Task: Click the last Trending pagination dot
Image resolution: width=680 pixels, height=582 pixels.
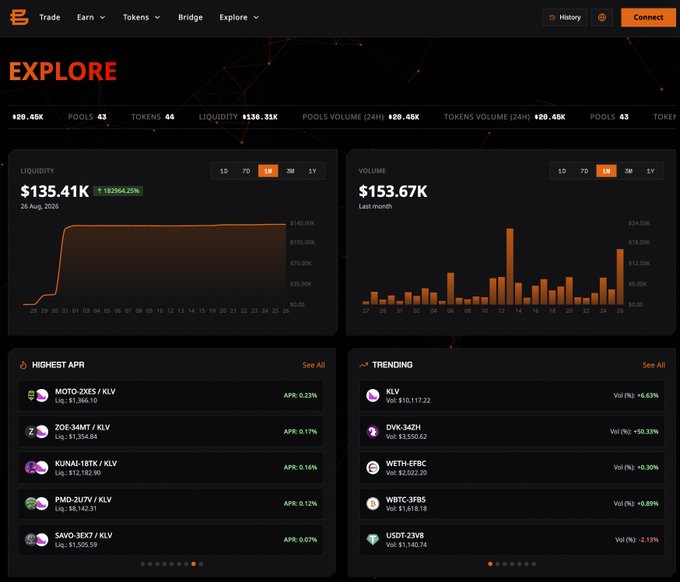Action: tap(534, 564)
